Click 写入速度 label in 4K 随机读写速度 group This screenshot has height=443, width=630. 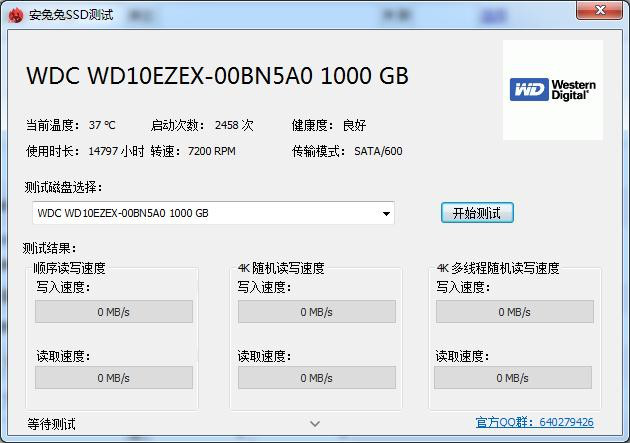click(x=264, y=287)
